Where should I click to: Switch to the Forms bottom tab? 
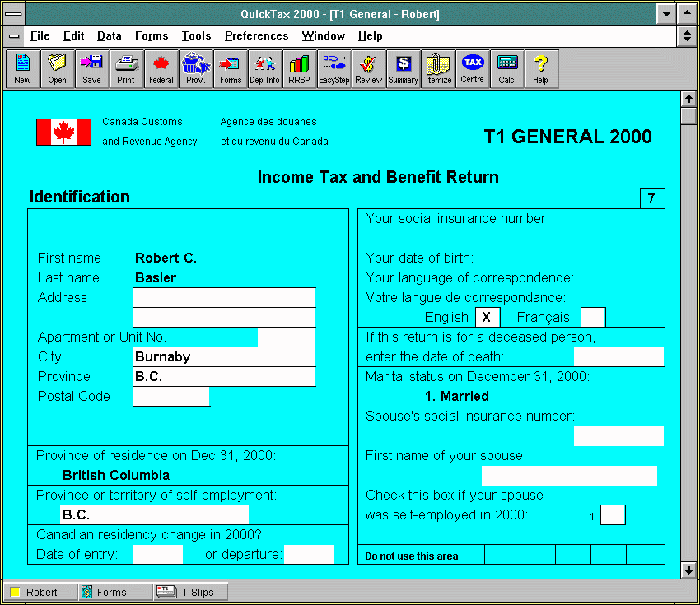(115, 592)
